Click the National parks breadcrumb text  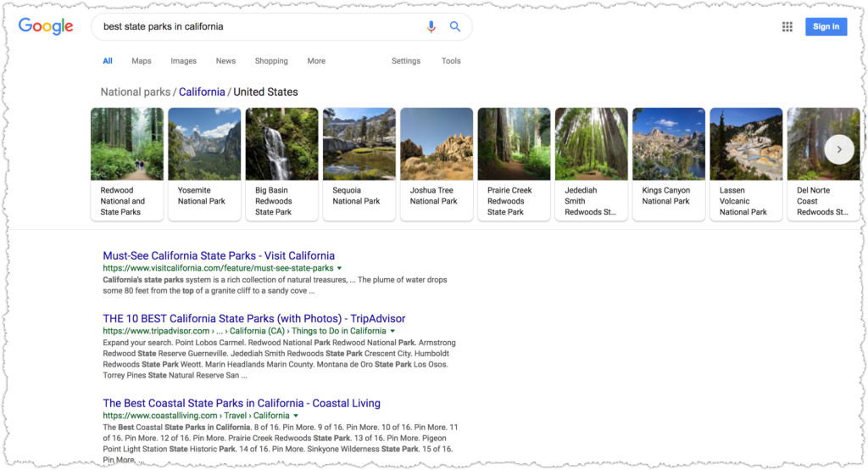[135, 92]
